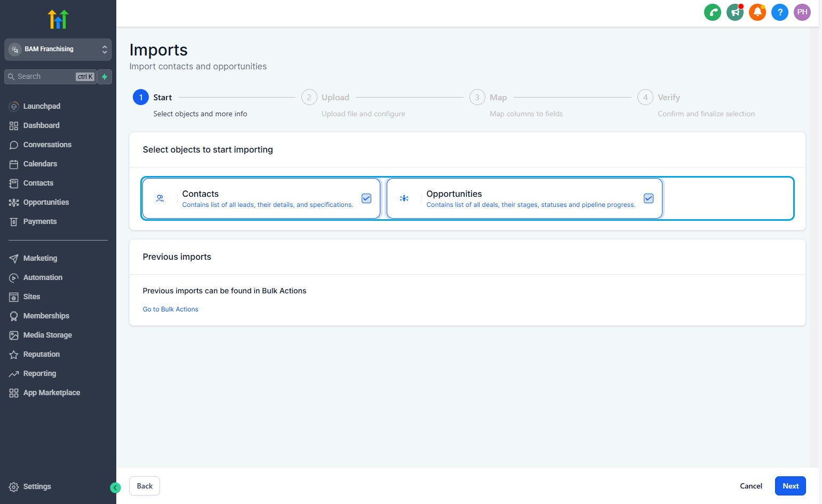The image size is (822, 504).
Task: Click the Reputation star icon
Action: pos(14,354)
